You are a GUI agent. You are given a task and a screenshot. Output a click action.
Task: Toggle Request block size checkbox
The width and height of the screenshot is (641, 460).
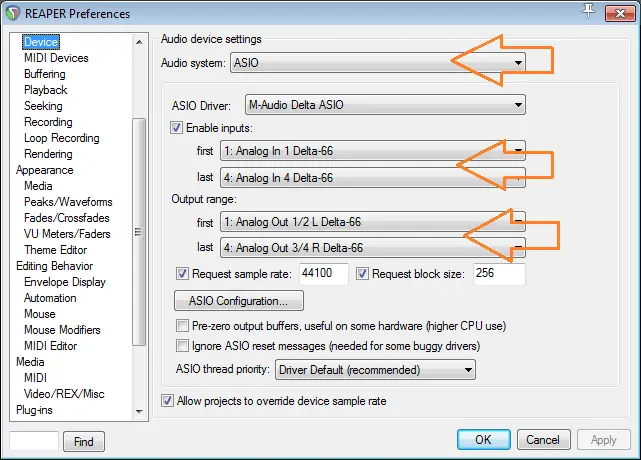click(x=362, y=273)
